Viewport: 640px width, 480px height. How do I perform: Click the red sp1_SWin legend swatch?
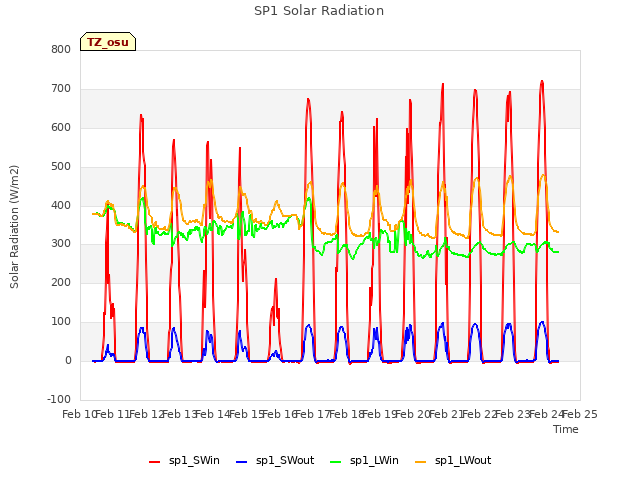[155, 462]
